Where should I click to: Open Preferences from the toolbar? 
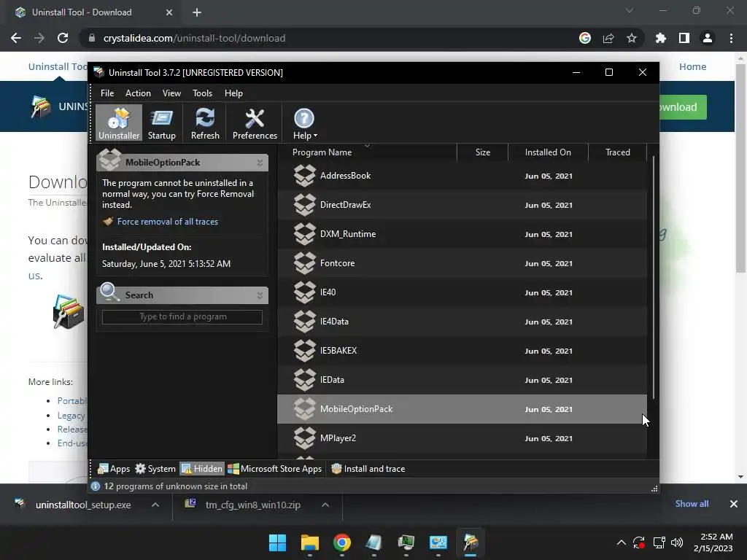tap(255, 122)
